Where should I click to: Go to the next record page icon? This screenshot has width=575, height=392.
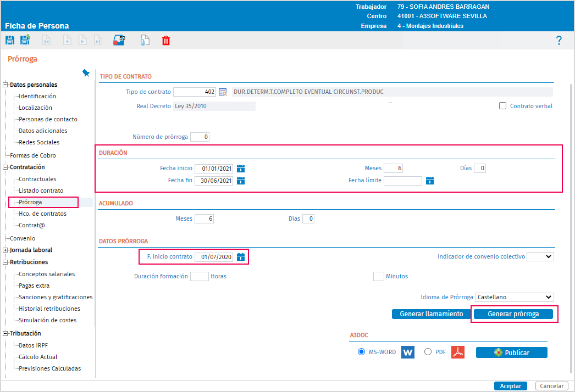click(83, 40)
